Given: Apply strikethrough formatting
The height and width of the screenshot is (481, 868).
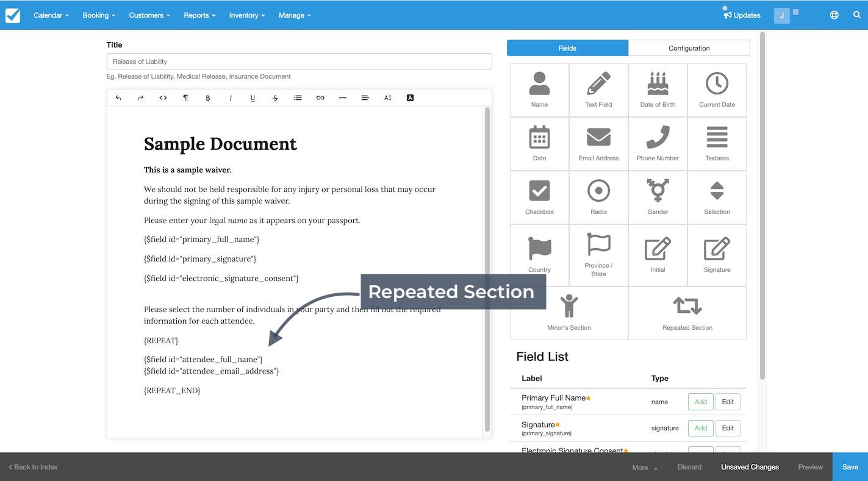Looking at the screenshot, I should point(275,98).
